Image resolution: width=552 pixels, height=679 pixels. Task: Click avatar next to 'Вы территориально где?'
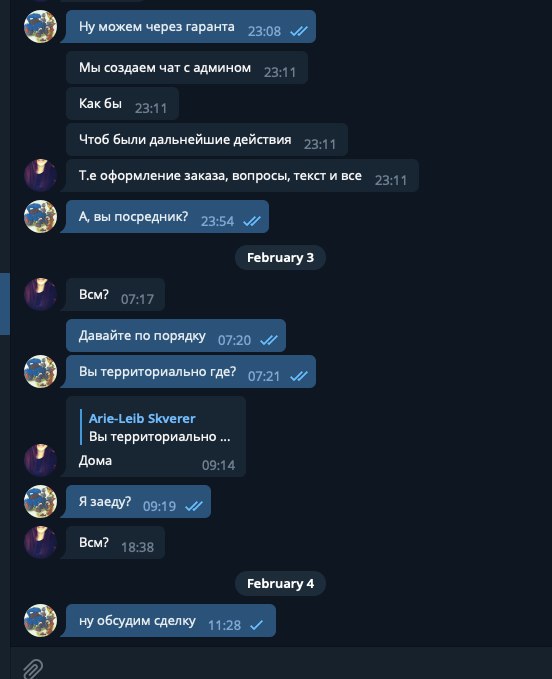40,372
